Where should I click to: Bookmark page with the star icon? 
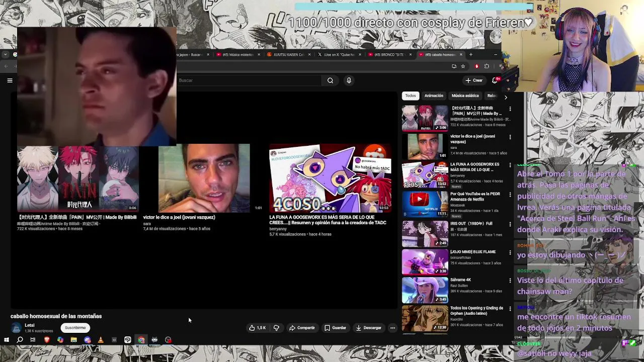(x=463, y=66)
